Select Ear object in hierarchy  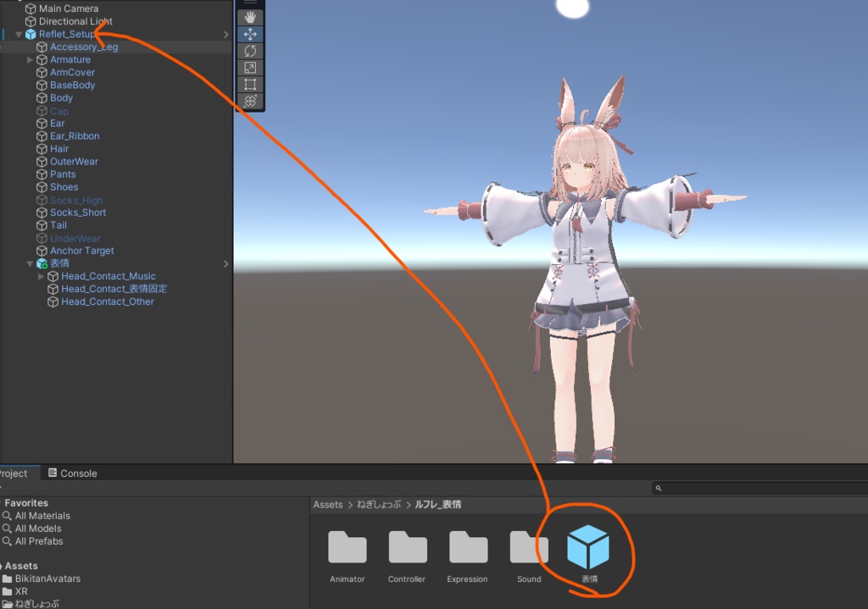(57, 124)
